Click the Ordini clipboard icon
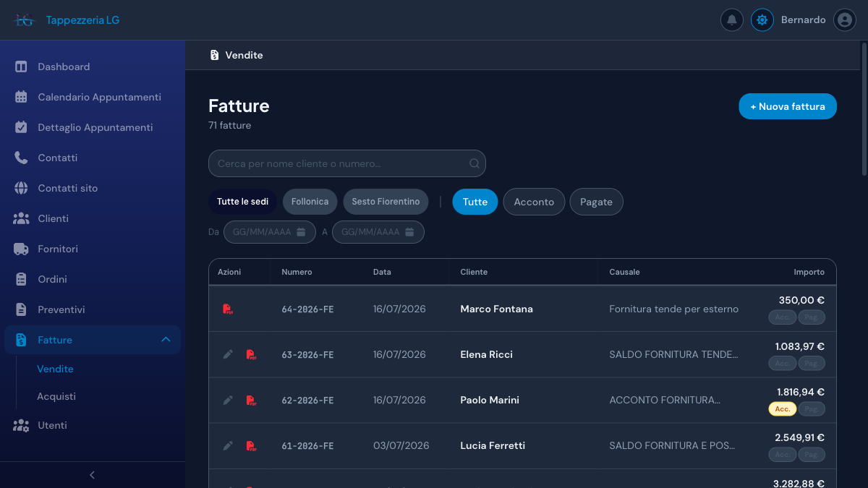The height and width of the screenshot is (488, 868). tap(21, 279)
